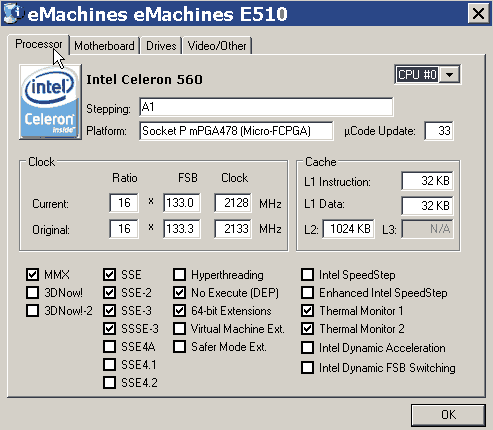Screen dimensions: 493x430
Task: Click the Original: row label
Action: (x=51, y=230)
